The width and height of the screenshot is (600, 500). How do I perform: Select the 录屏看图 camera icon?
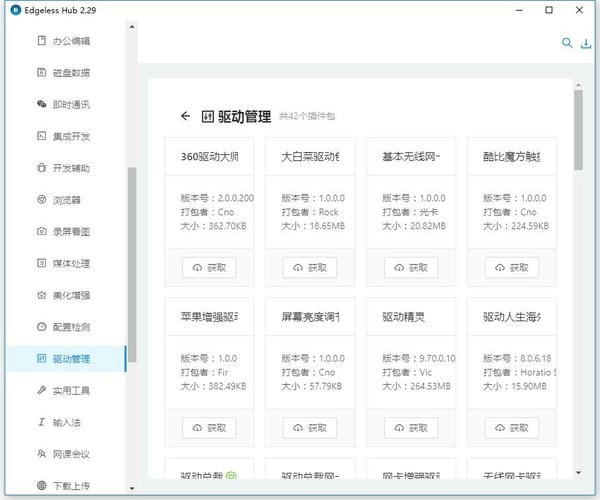(x=42, y=231)
